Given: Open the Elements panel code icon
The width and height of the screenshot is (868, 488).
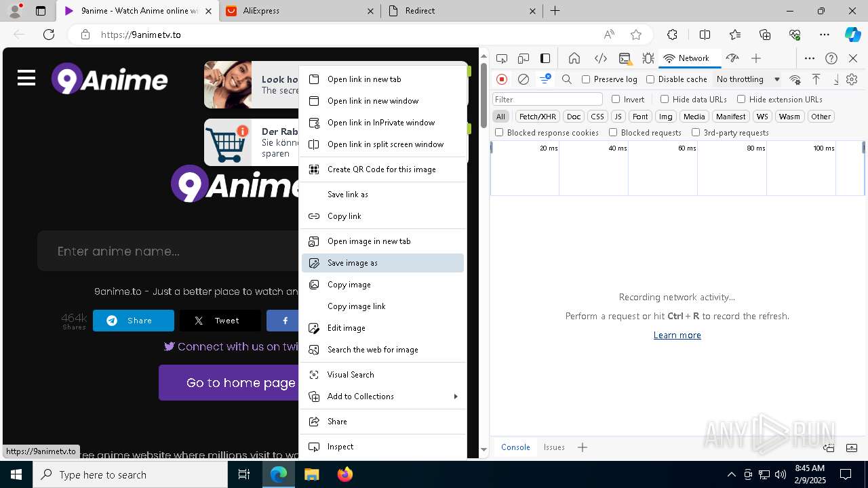Looking at the screenshot, I should [x=600, y=58].
